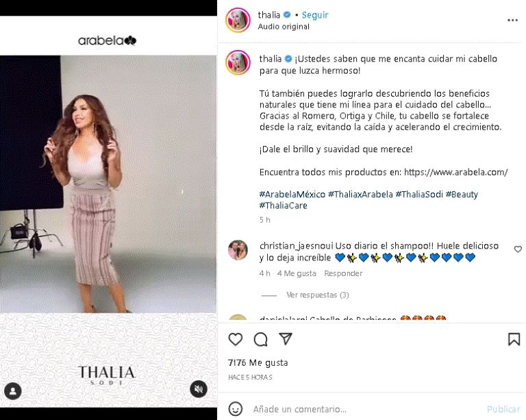This screenshot has width=526, height=420.
Task: Open the emoji picker smiley icon
Action: [235, 409]
